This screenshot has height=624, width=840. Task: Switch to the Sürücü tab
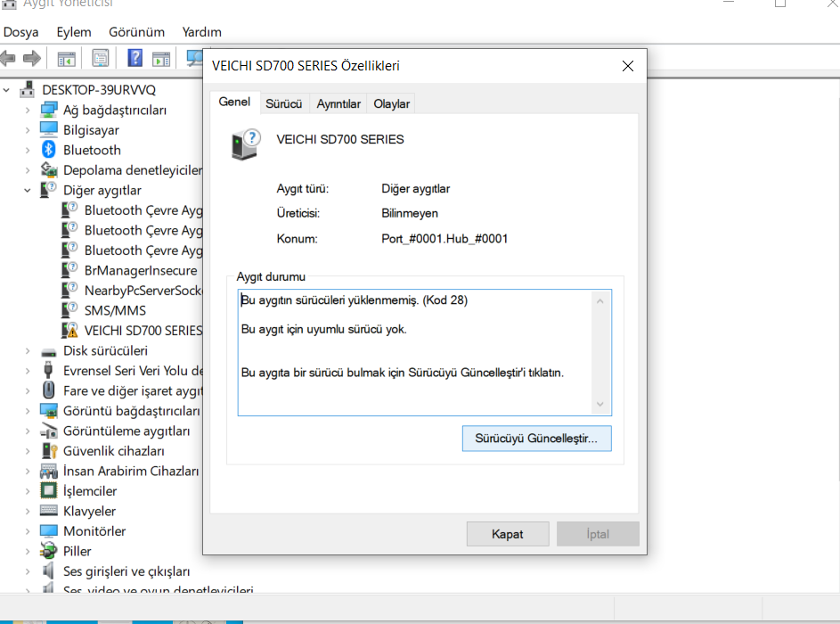coord(284,104)
